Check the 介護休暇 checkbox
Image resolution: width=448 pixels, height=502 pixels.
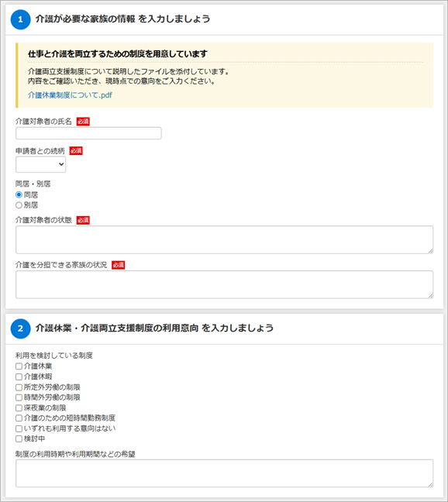[19, 376]
